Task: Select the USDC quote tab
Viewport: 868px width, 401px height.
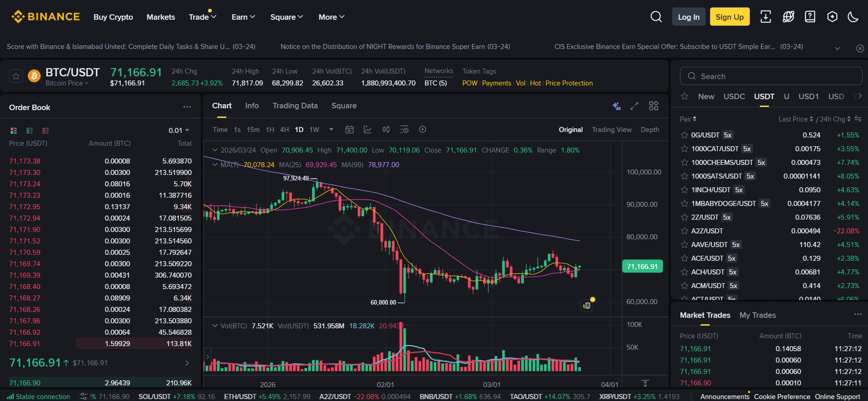Action: click(x=734, y=96)
